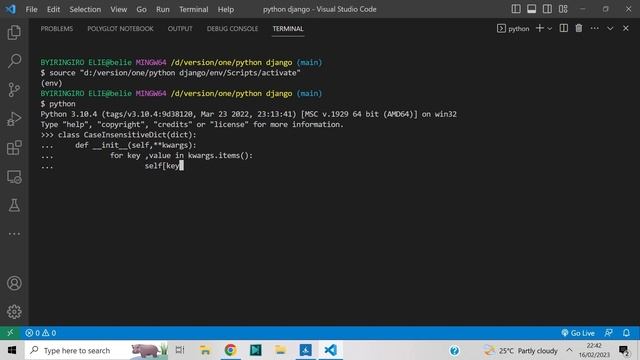Kill the terminal with trash icon
Viewport: 640px width, 360px height.
[579, 28]
